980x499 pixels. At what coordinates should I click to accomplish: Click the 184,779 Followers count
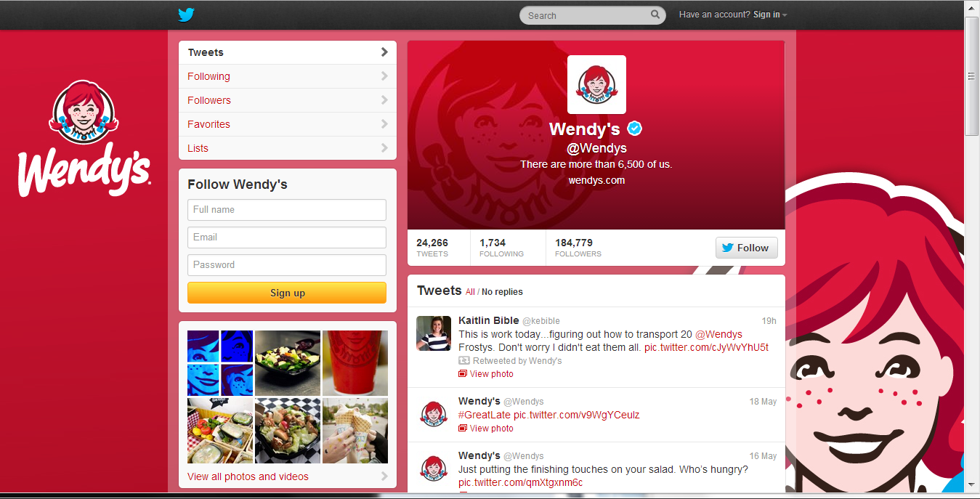coord(578,248)
